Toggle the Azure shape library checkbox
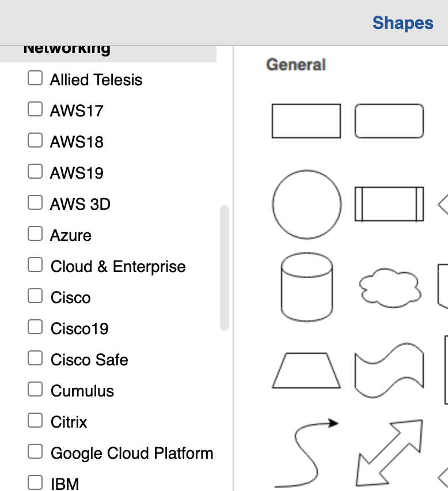This screenshot has width=448, height=491. 35,233
